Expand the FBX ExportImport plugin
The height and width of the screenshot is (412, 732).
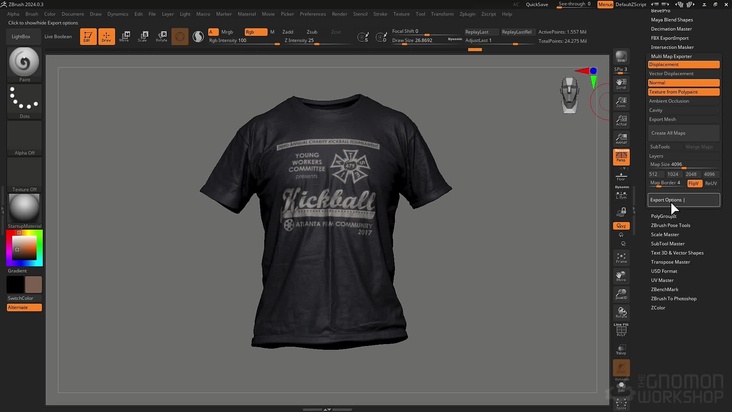pos(669,38)
